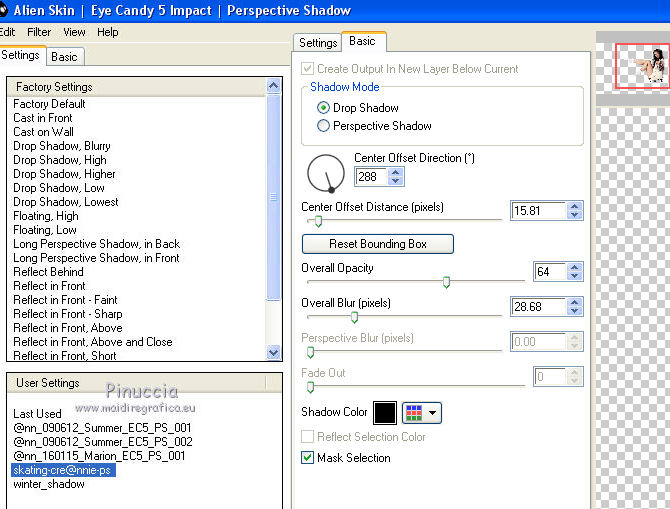
Task: Decrease Center Offset Direction with down arrow
Action: coord(396,181)
